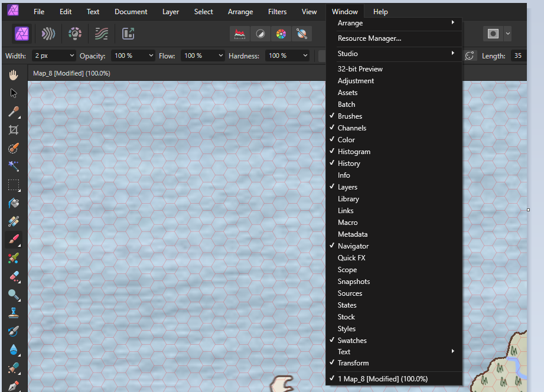Select the Paint Brush tool
Screen dimensions: 544x392
[x=13, y=240]
